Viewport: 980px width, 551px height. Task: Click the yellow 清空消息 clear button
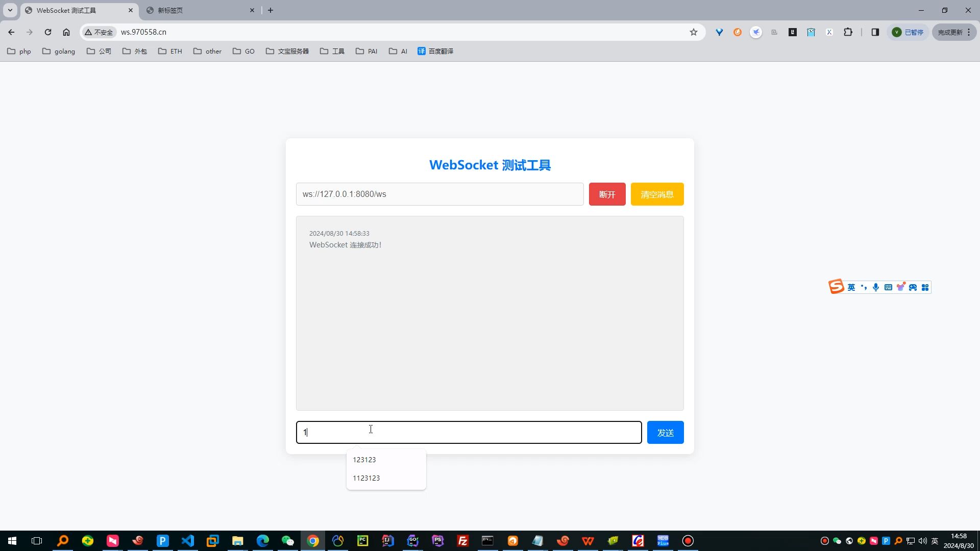click(x=657, y=194)
